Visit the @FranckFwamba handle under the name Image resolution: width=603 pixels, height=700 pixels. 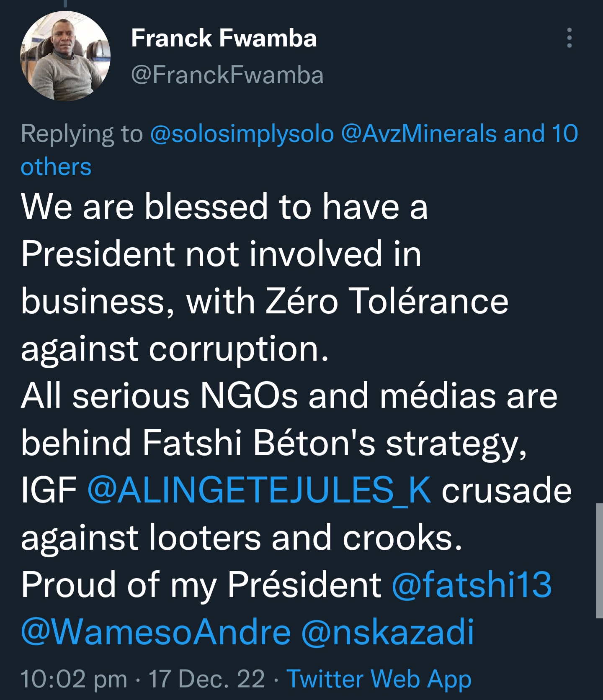pyautogui.click(x=227, y=75)
